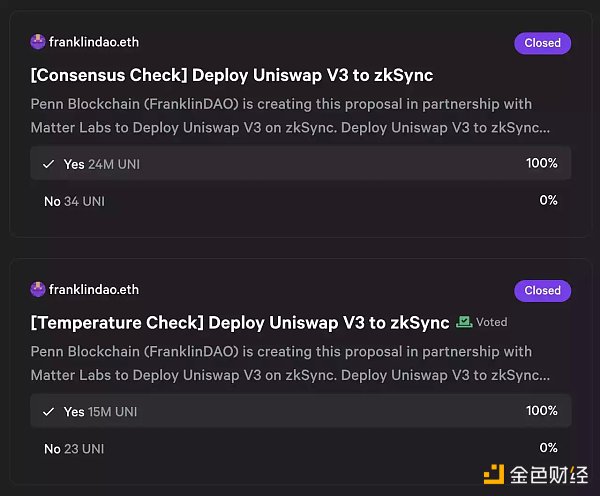The width and height of the screenshot is (600, 496).
Task: Open Temperature Check proposal description text
Action: click(290, 364)
